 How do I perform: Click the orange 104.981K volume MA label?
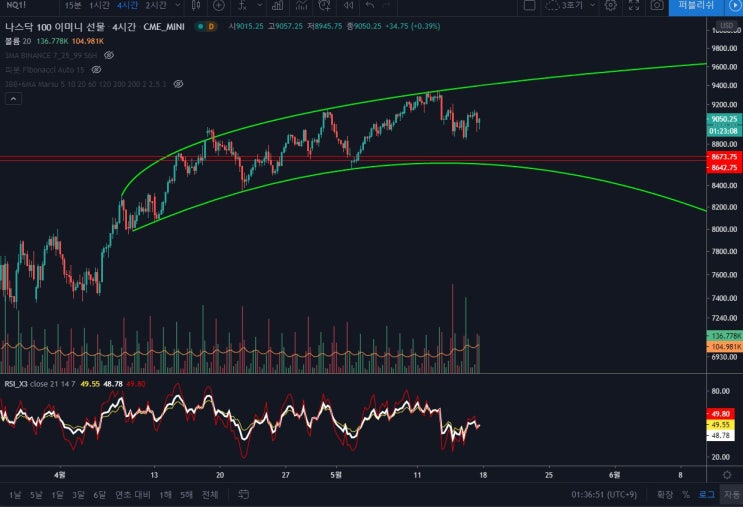725,347
